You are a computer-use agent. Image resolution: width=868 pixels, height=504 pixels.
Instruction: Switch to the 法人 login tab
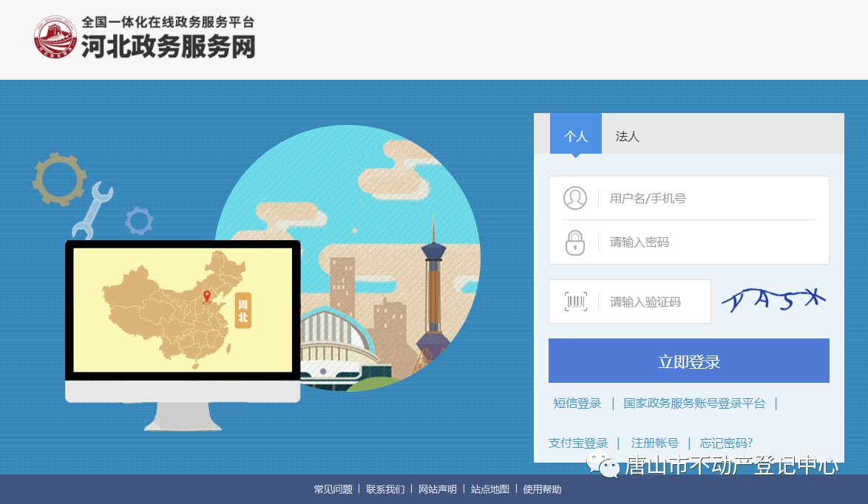click(x=627, y=136)
